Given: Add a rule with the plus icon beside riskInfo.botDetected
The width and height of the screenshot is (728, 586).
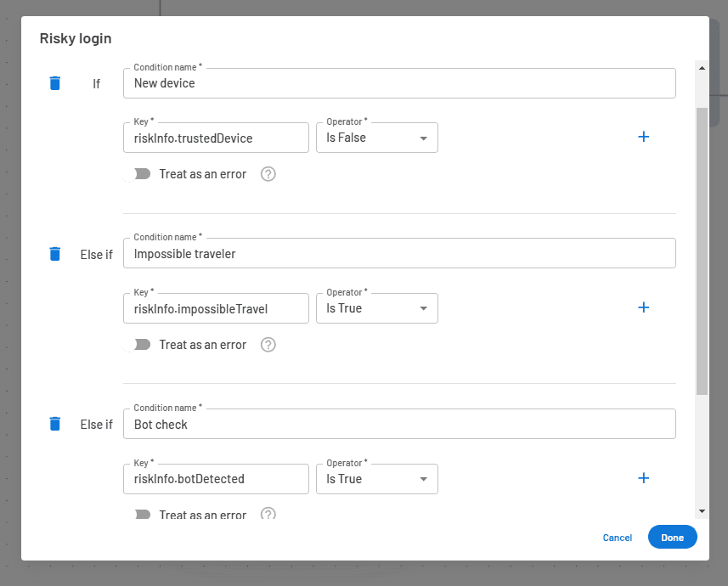Looking at the screenshot, I should point(643,478).
